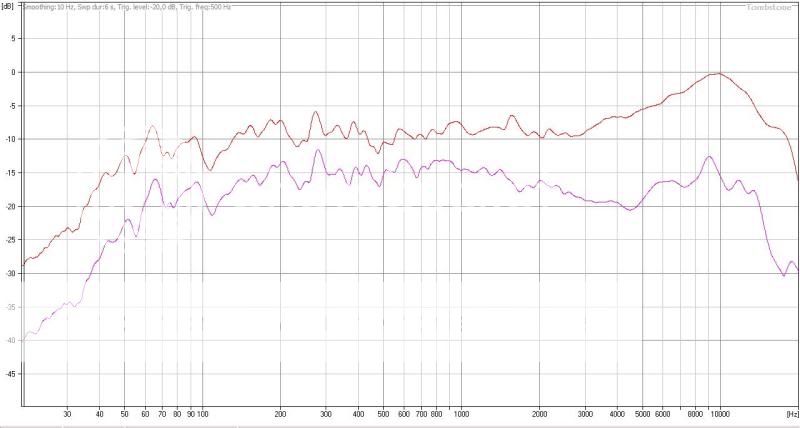Click the 10000 label on frequency axis
This screenshot has width=800, height=428.
point(720,413)
